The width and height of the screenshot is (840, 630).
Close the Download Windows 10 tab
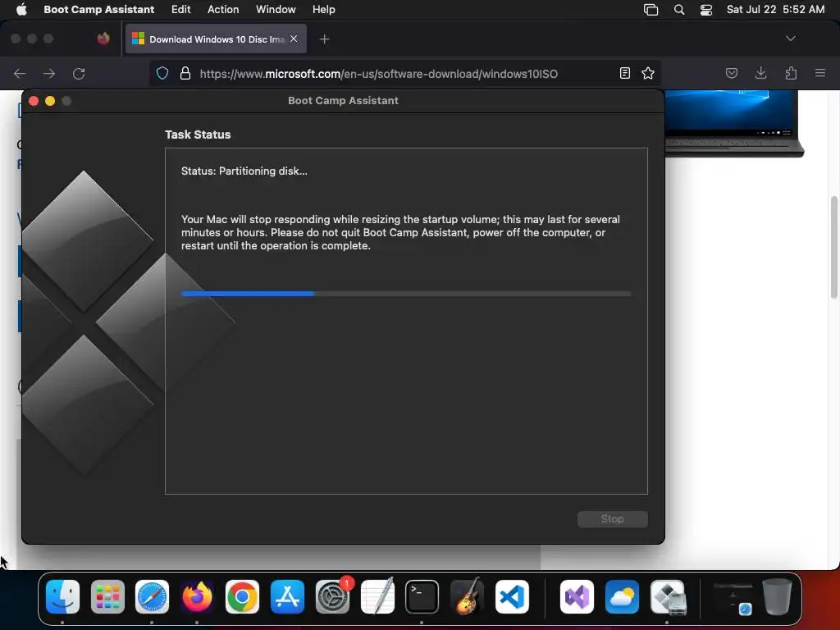coord(294,39)
